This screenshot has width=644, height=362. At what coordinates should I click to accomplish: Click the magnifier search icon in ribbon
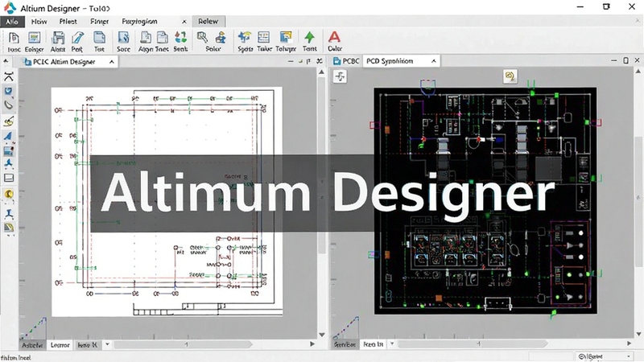pyautogui.click(x=202, y=38)
